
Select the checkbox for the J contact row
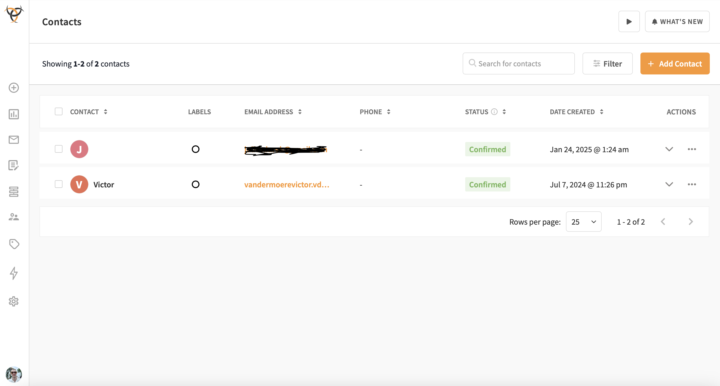58,149
